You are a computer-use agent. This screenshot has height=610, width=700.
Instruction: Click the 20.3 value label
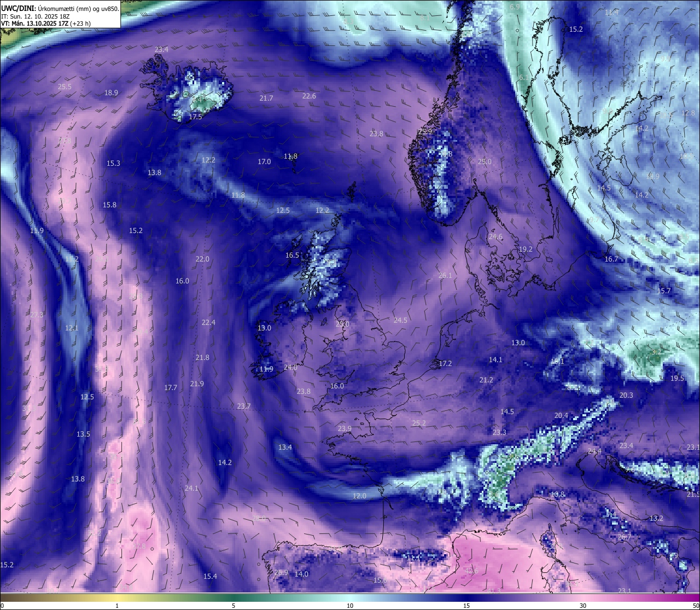pyautogui.click(x=626, y=396)
